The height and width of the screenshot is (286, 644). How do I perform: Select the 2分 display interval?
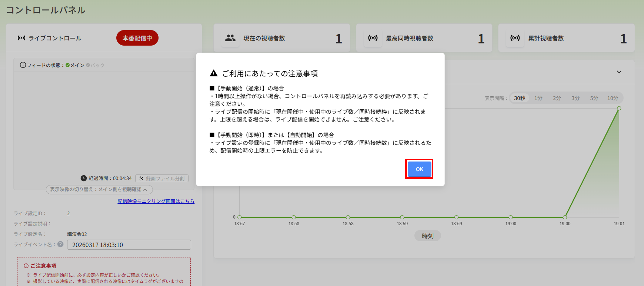coord(557,98)
